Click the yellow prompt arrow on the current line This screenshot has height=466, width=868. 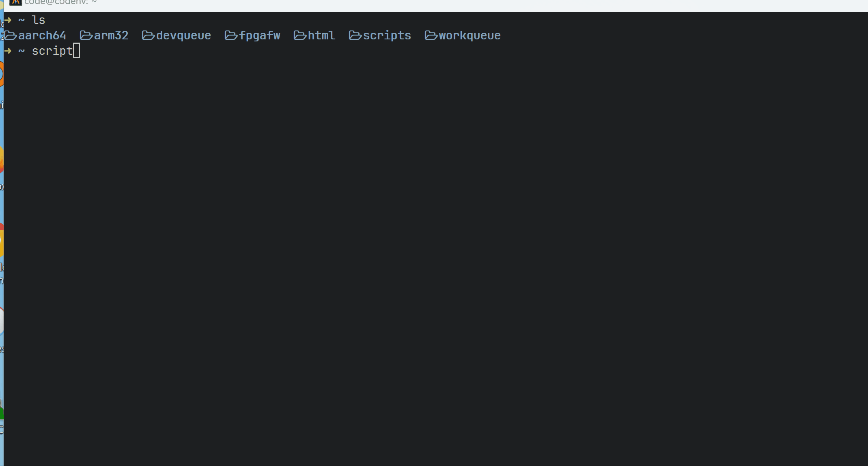pyautogui.click(x=8, y=51)
